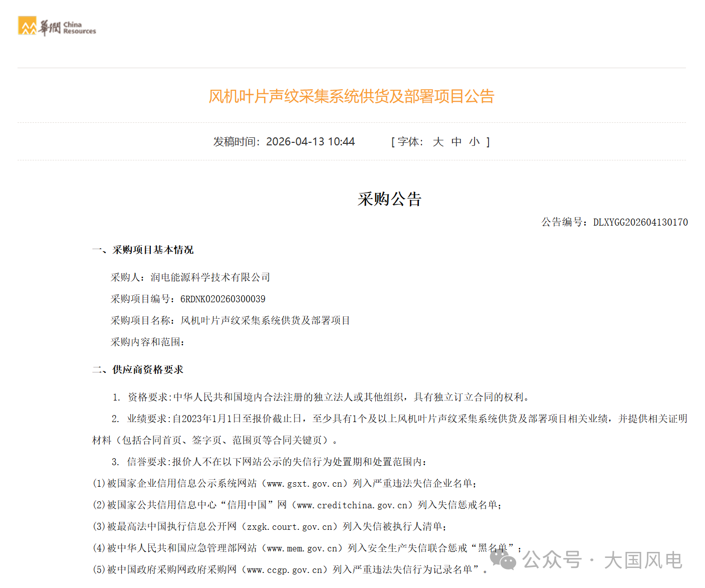Click section heading 一、采购项目基本情况
Viewport: 705px width, 588px height.
(x=143, y=250)
